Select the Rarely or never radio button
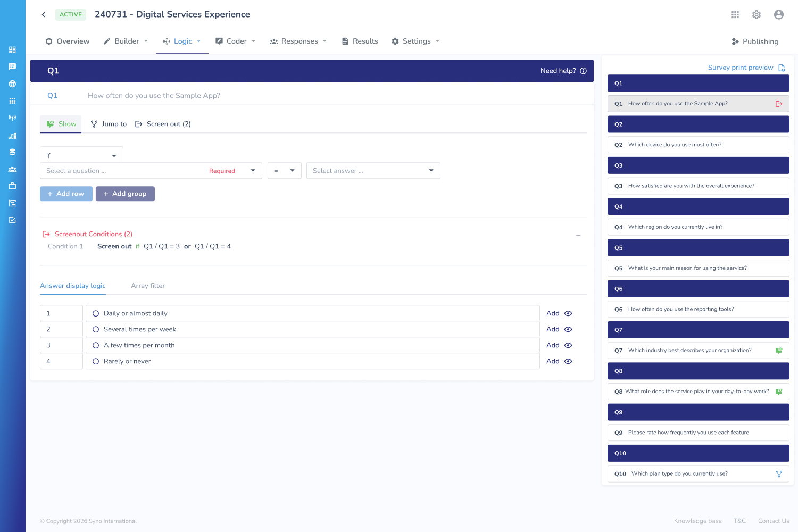The width and height of the screenshot is (798, 532). (x=96, y=361)
